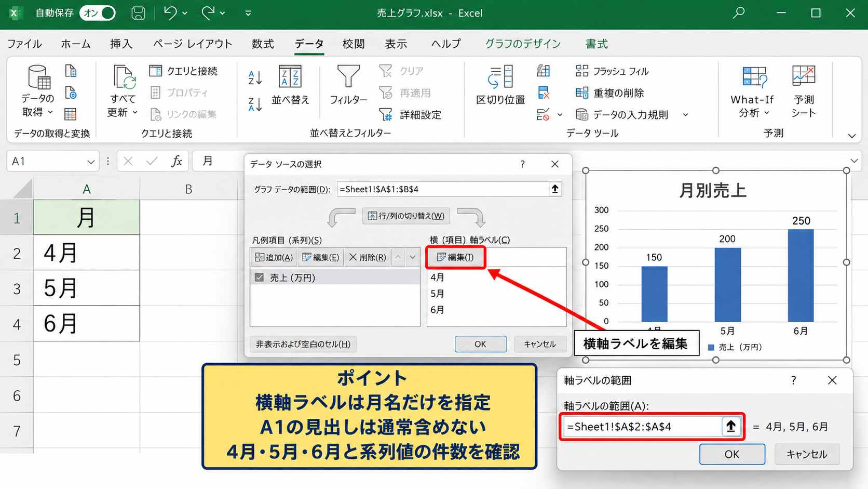Click OK in データ ソースの選択 dialog
The image size is (868, 489).
(480, 344)
